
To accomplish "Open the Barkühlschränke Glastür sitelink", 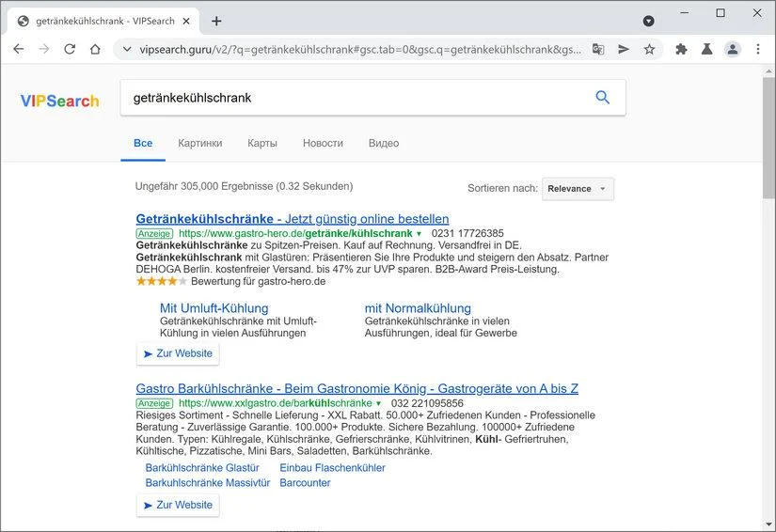I will coord(202,468).
